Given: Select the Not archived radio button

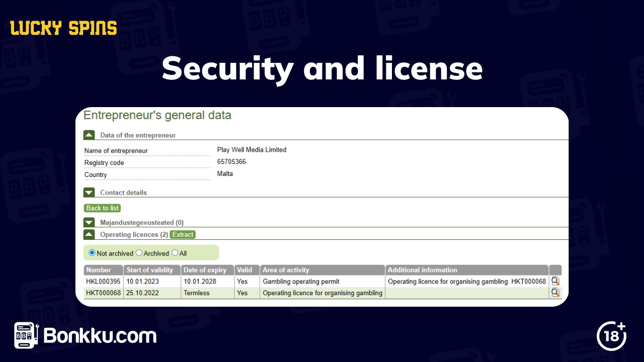Looking at the screenshot, I should click(92, 253).
